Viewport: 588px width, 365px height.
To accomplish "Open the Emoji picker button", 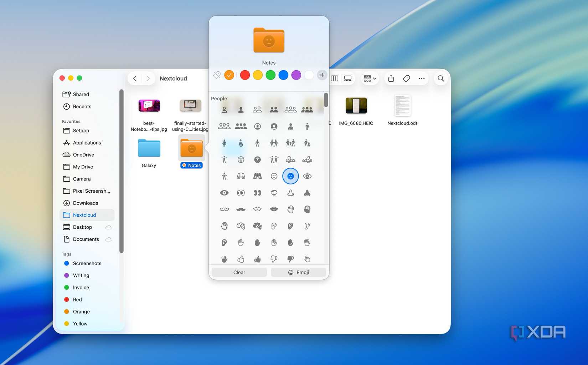I will (298, 272).
